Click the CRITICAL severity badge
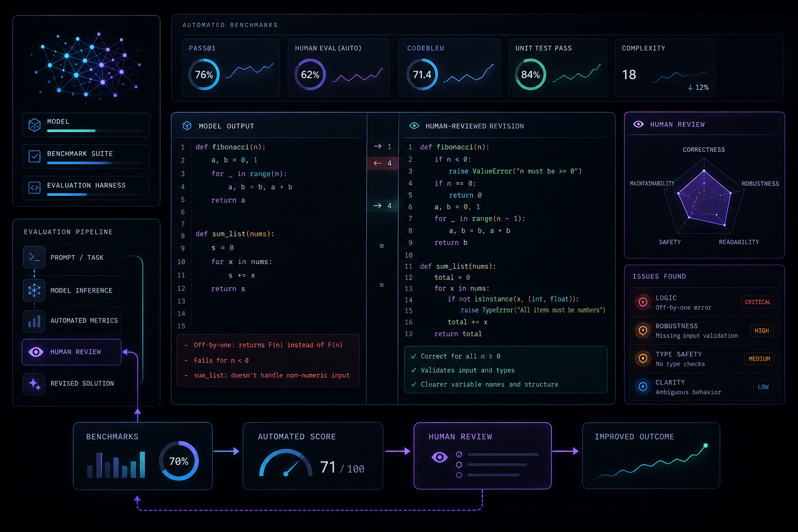 (757, 302)
